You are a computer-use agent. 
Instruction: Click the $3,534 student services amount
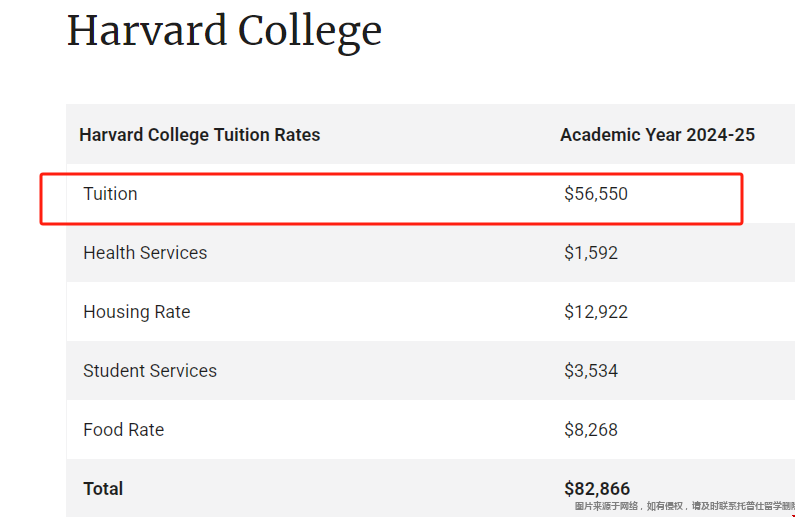591,371
